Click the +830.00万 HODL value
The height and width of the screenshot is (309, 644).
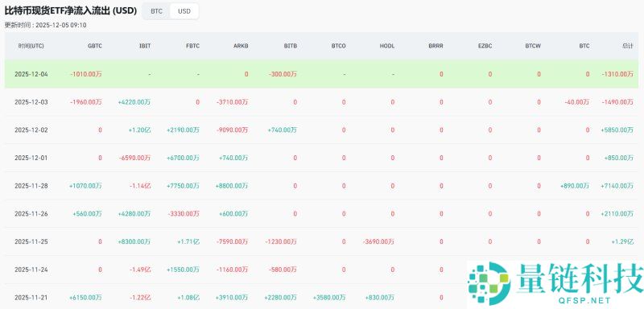[x=379, y=297]
